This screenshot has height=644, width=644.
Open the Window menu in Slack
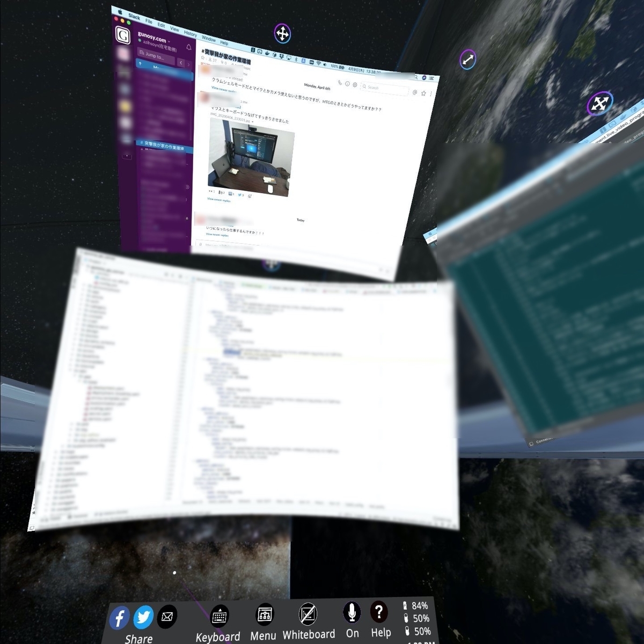209,39
